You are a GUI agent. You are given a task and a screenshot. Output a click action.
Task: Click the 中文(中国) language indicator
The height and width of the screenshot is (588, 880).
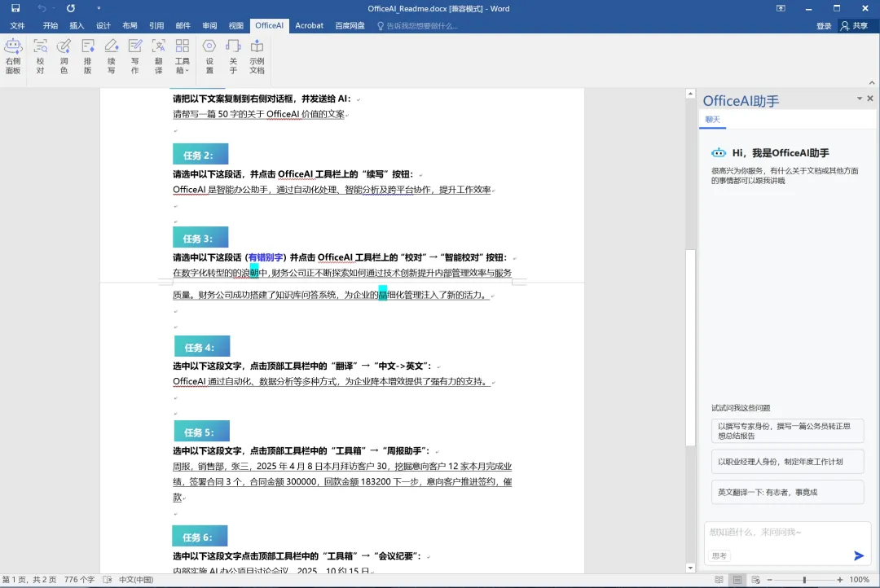(x=136, y=580)
